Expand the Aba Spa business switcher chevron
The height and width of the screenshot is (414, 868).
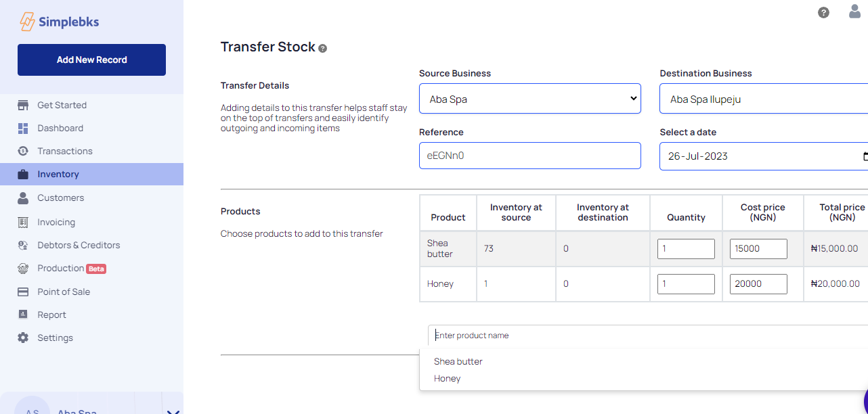pyautogui.click(x=172, y=411)
